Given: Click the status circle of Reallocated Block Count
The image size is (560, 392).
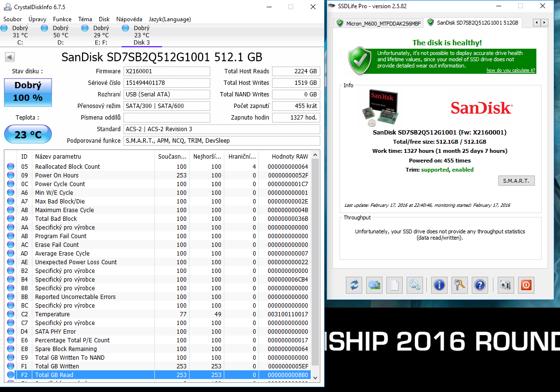Looking at the screenshot, I should [x=11, y=166].
